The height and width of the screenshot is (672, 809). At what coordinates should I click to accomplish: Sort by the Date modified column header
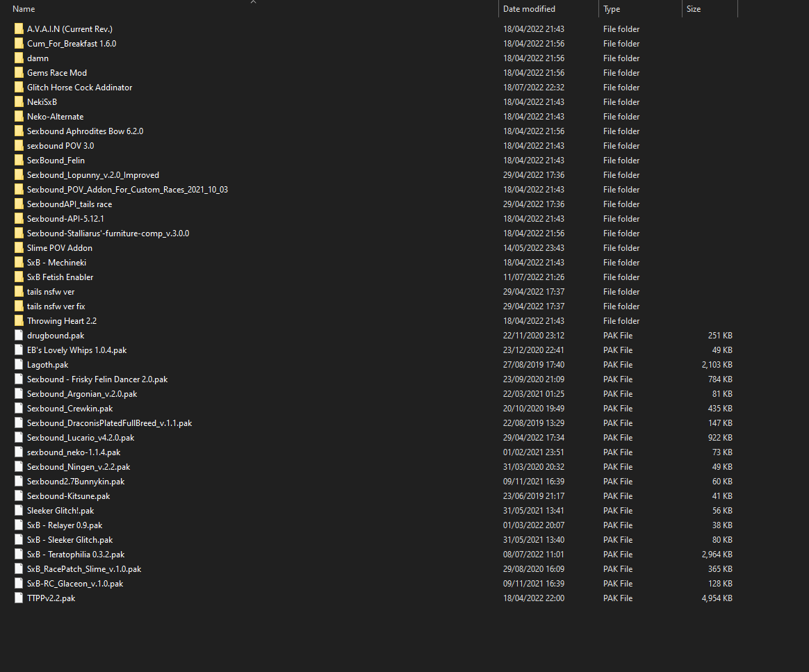click(x=529, y=9)
